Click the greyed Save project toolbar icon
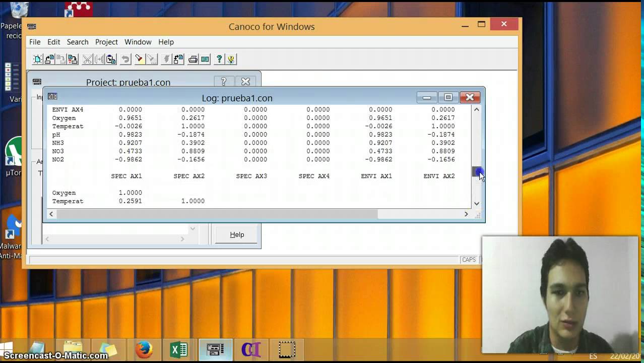 click(61, 59)
